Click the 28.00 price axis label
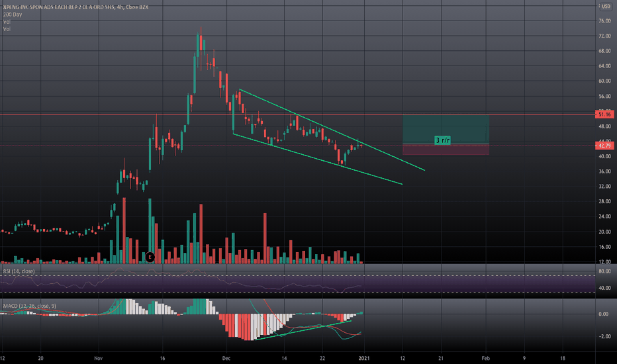This screenshot has height=364, width=617. [x=604, y=201]
